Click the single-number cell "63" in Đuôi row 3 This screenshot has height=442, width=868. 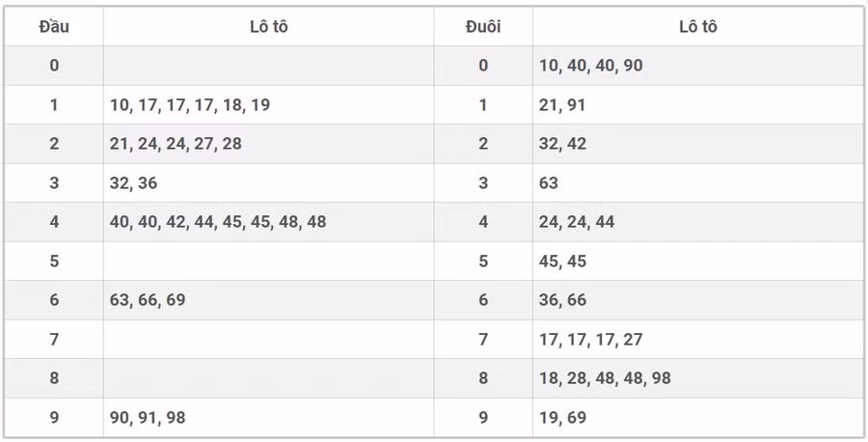(549, 183)
